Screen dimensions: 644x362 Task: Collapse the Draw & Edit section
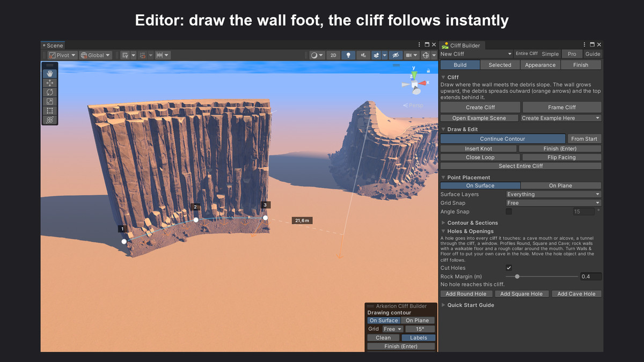443,129
